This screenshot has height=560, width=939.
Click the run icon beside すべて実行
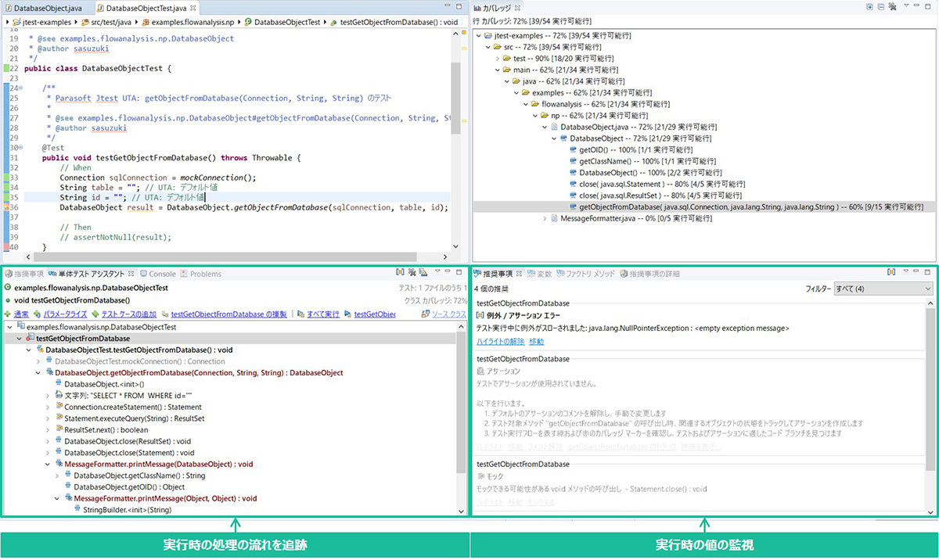[x=299, y=314]
